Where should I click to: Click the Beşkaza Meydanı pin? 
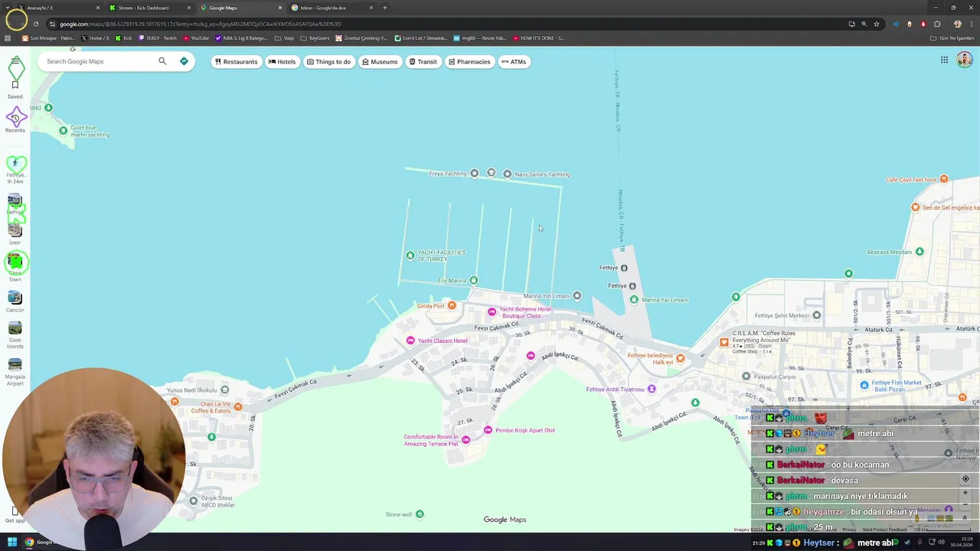[x=920, y=252]
